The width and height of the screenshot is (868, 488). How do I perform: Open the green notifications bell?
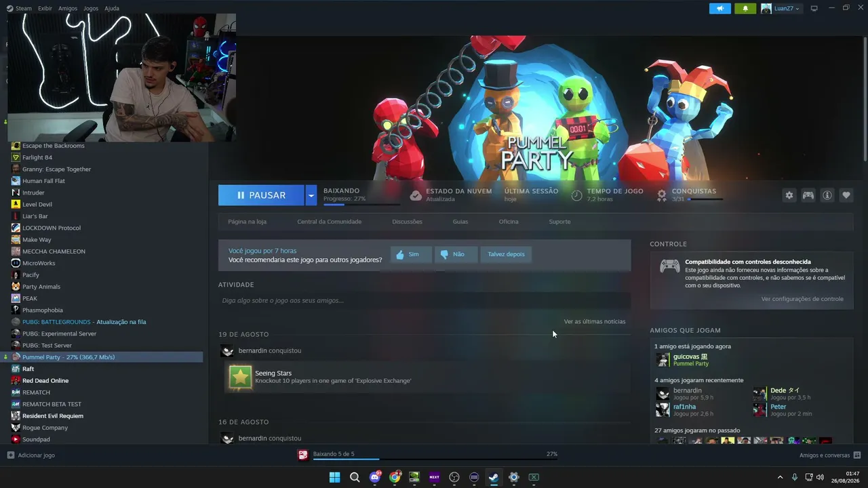click(x=745, y=8)
